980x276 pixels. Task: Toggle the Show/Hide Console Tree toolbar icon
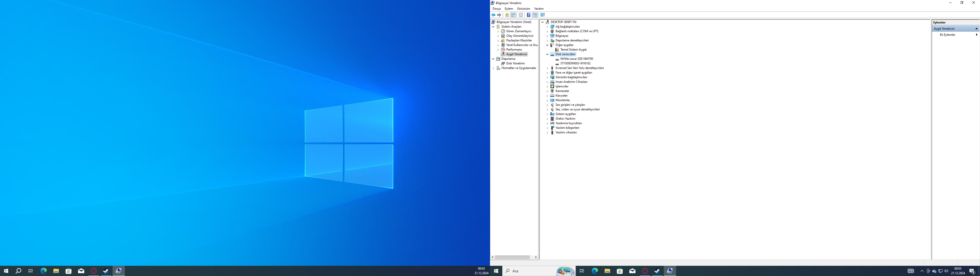[513, 15]
